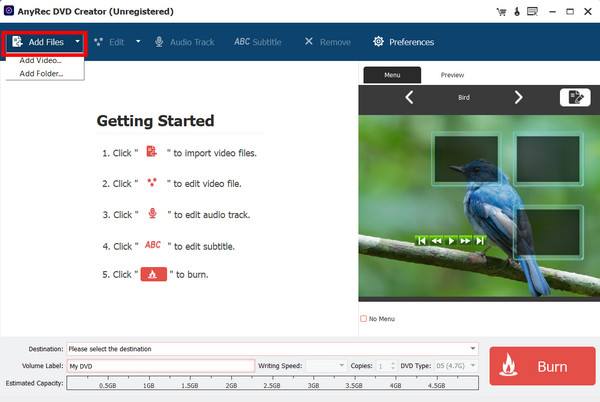Click the Volume Label input field
The height and width of the screenshot is (402, 600).
coord(161,366)
